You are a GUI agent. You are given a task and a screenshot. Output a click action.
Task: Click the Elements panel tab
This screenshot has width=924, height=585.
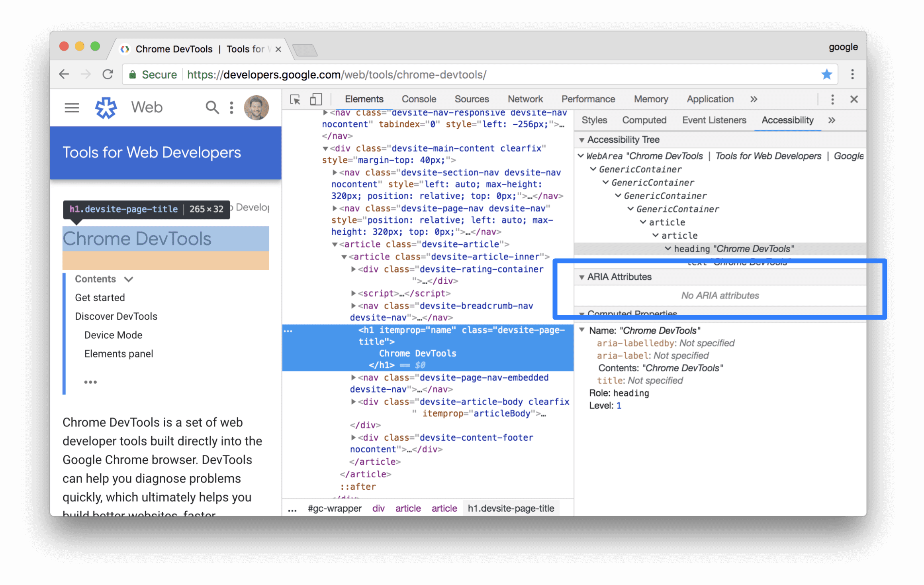(364, 100)
